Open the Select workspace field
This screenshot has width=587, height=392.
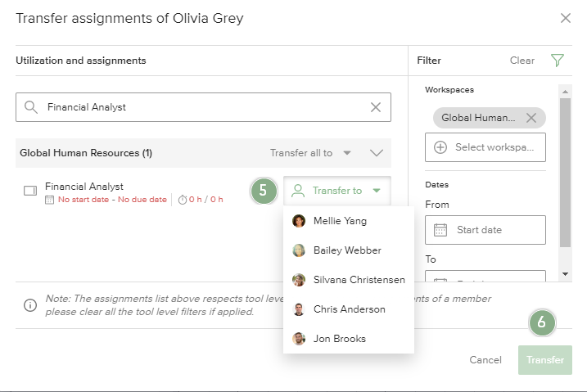485,147
